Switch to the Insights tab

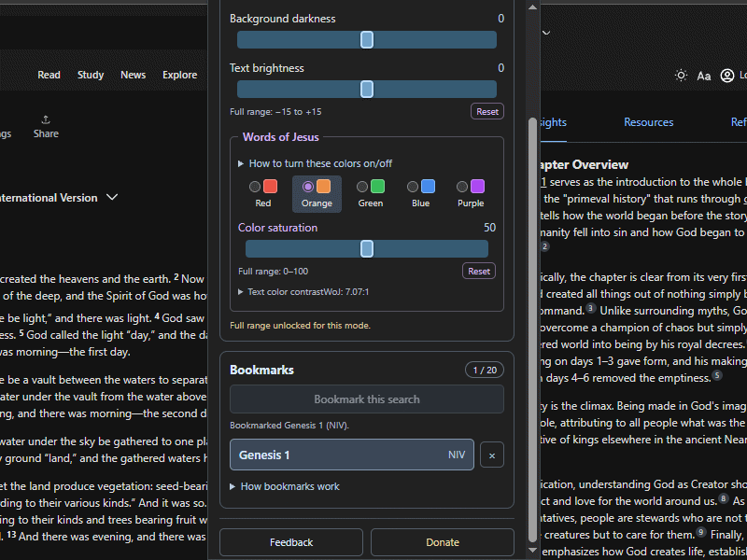[553, 122]
